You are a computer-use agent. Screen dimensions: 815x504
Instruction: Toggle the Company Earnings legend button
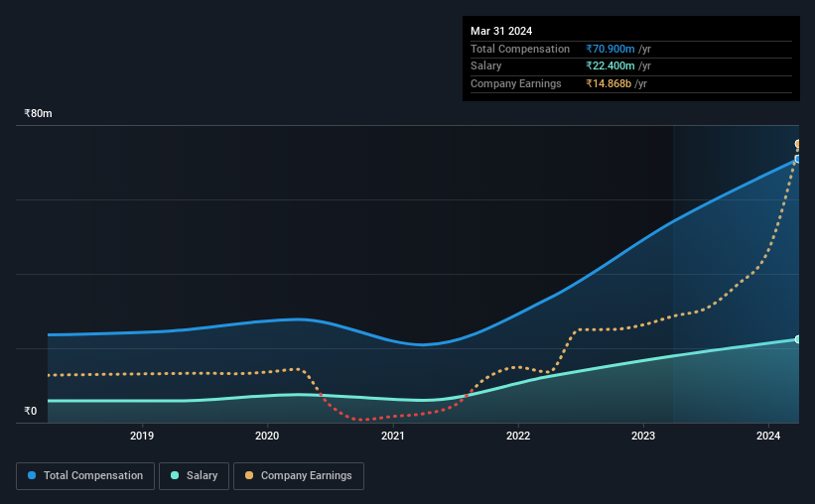click(x=299, y=476)
